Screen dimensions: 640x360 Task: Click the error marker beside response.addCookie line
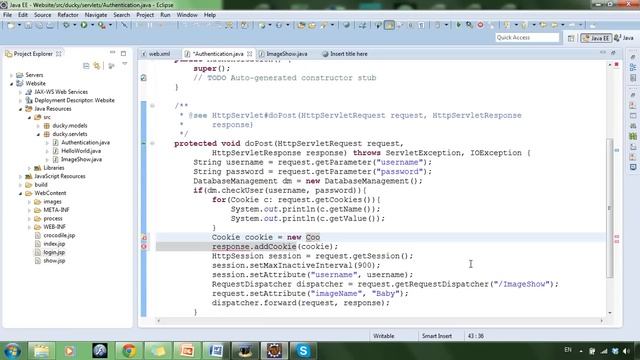pos(144,247)
